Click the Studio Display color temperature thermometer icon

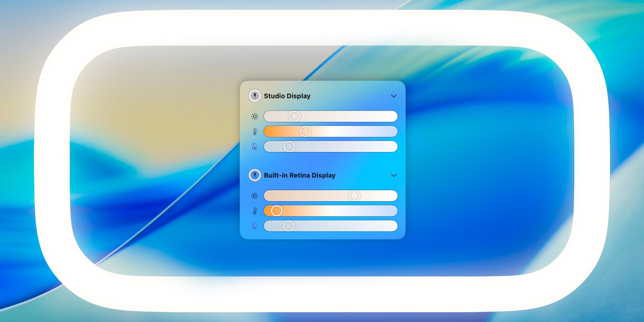click(x=255, y=132)
